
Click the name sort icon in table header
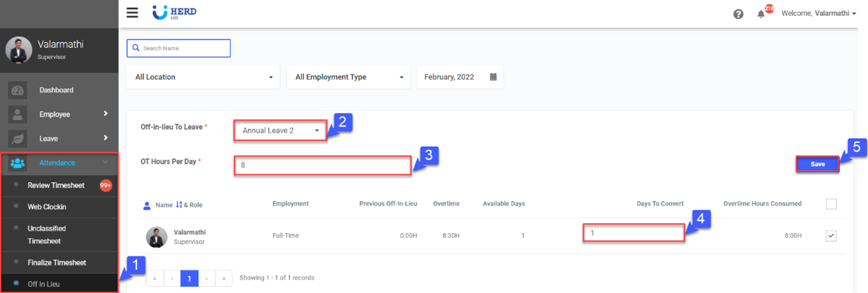pyautogui.click(x=179, y=205)
